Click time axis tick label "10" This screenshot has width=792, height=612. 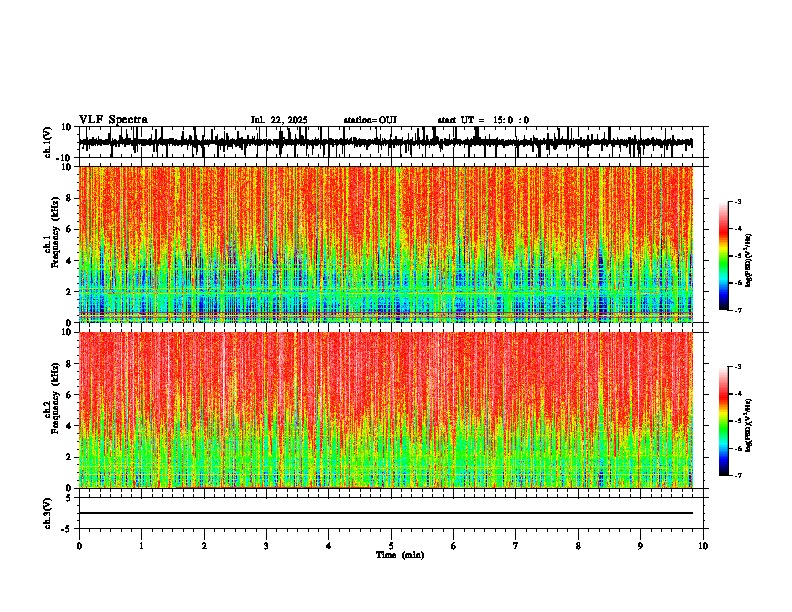coord(703,546)
